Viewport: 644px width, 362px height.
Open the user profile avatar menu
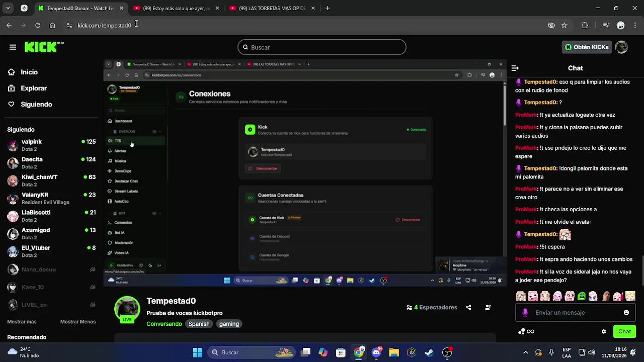click(x=621, y=47)
